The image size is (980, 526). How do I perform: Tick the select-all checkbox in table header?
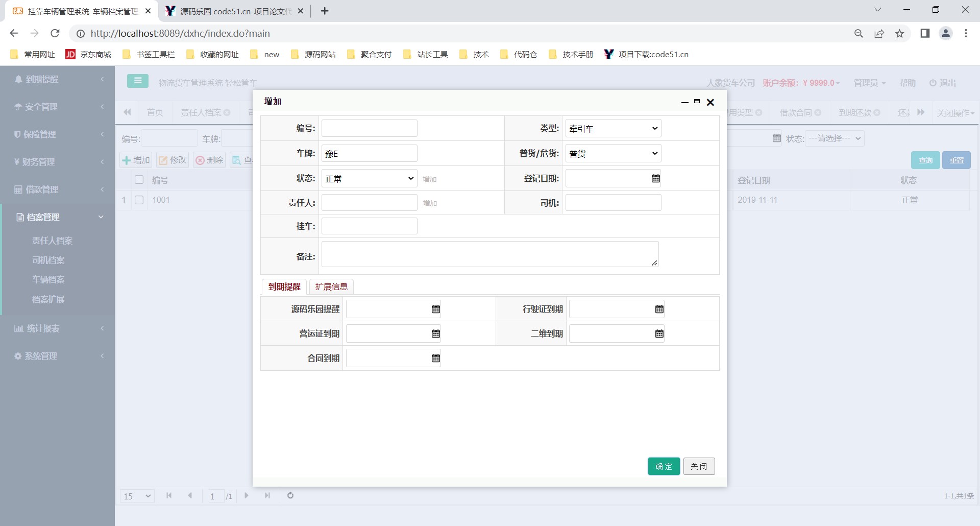tap(139, 179)
